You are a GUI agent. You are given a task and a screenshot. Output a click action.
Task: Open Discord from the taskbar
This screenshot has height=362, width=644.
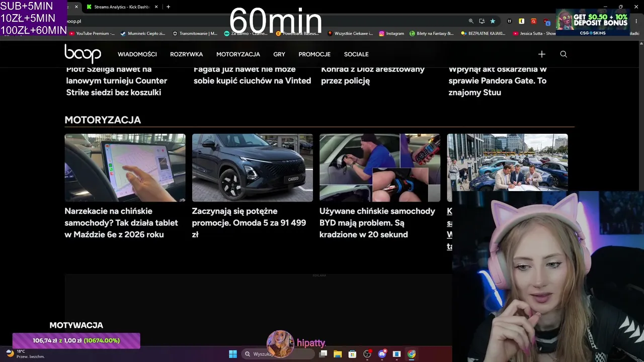tap(382, 354)
